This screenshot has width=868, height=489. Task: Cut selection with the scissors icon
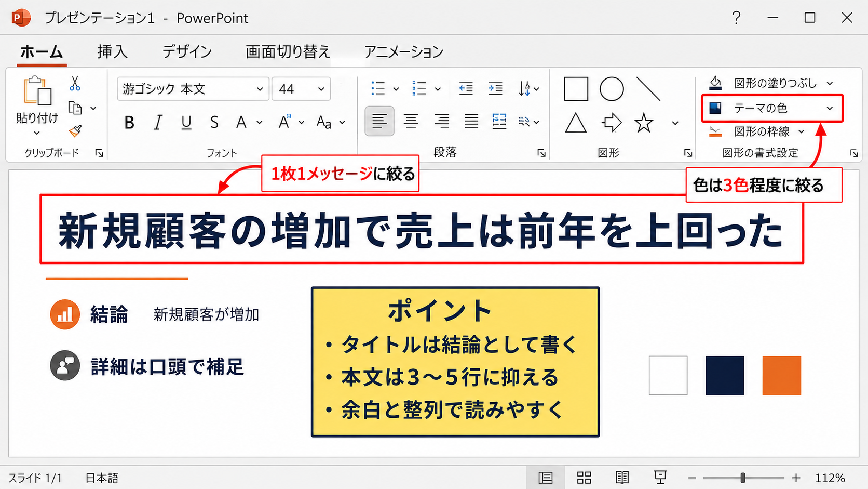click(x=75, y=84)
